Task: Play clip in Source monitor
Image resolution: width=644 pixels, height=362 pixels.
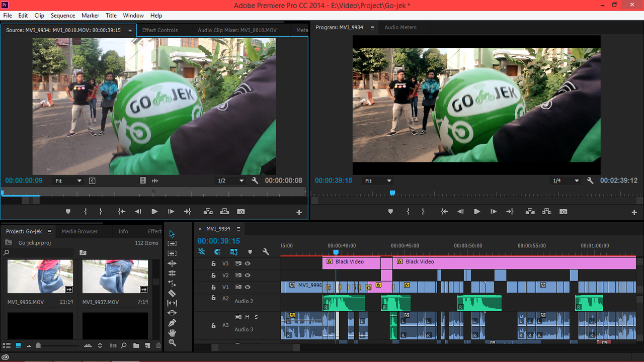Action: [154, 212]
